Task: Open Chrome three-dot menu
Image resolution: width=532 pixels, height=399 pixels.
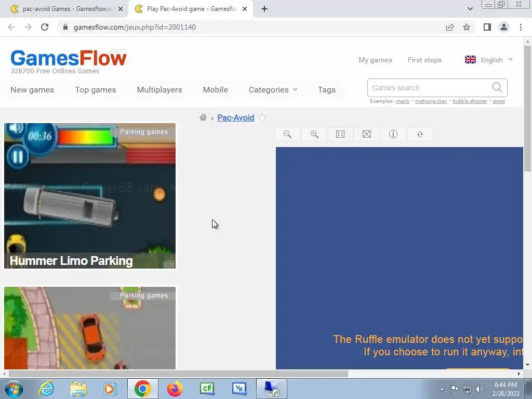Action: point(521,27)
